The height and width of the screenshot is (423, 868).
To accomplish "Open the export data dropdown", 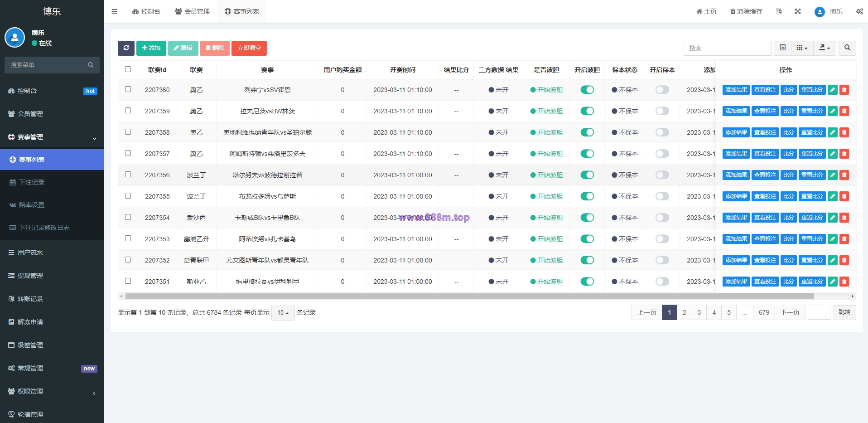I will [825, 48].
